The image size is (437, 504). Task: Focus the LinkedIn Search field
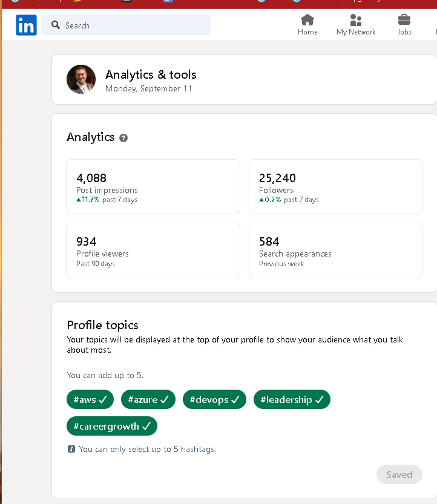[x=126, y=25]
